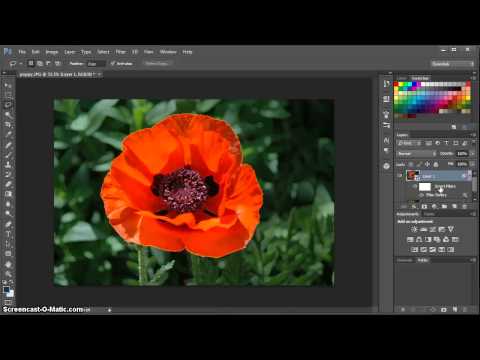Select the Pen tool
Image resolution: width=480 pixels, height=360 pixels.
[8, 224]
